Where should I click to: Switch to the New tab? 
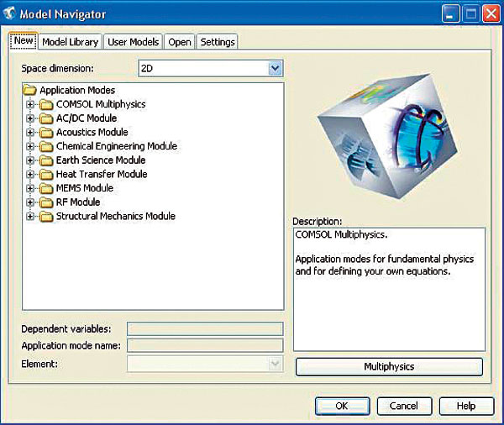tap(24, 41)
